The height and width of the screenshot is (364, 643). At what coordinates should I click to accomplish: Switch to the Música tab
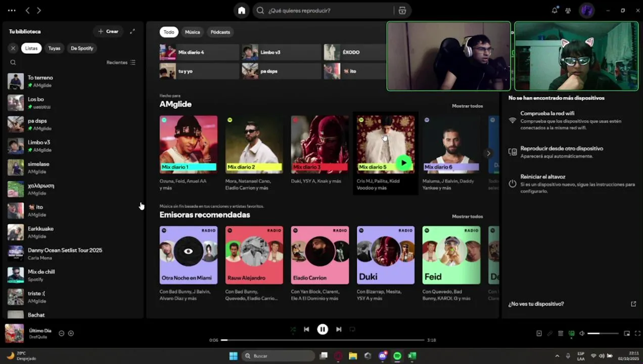tap(192, 32)
